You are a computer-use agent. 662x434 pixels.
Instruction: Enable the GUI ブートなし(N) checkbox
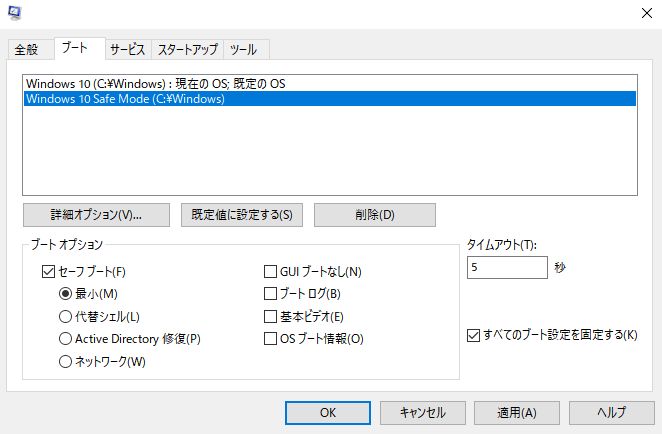pyautogui.click(x=270, y=270)
